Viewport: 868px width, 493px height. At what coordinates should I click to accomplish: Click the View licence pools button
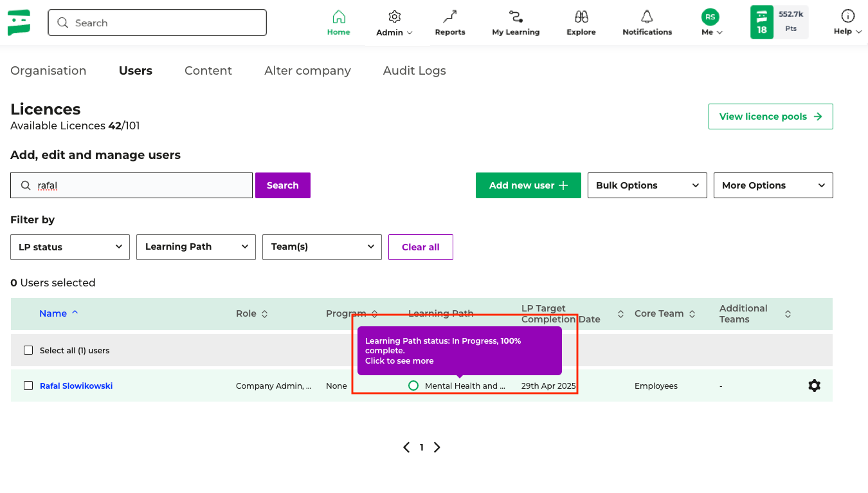click(770, 116)
